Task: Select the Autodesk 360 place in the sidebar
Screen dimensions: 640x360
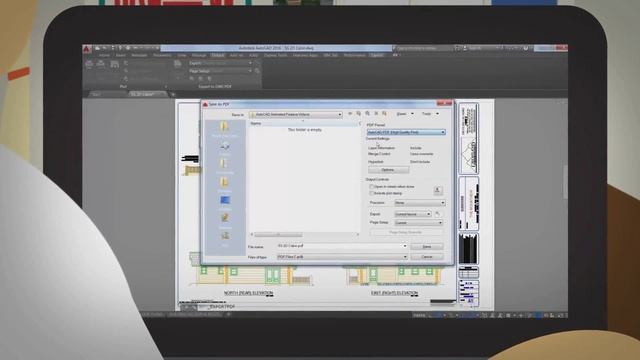Action: click(224, 129)
